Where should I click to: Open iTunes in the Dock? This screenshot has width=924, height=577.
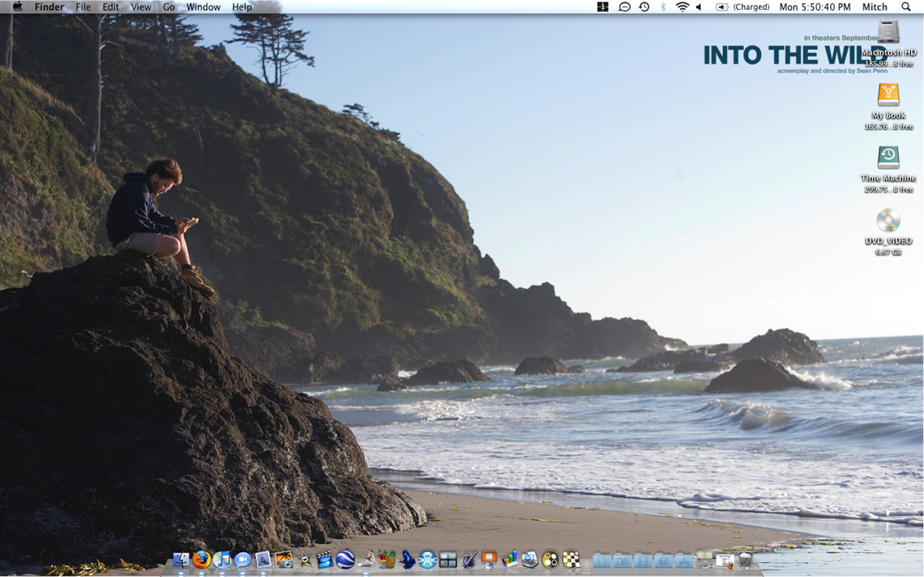222,560
